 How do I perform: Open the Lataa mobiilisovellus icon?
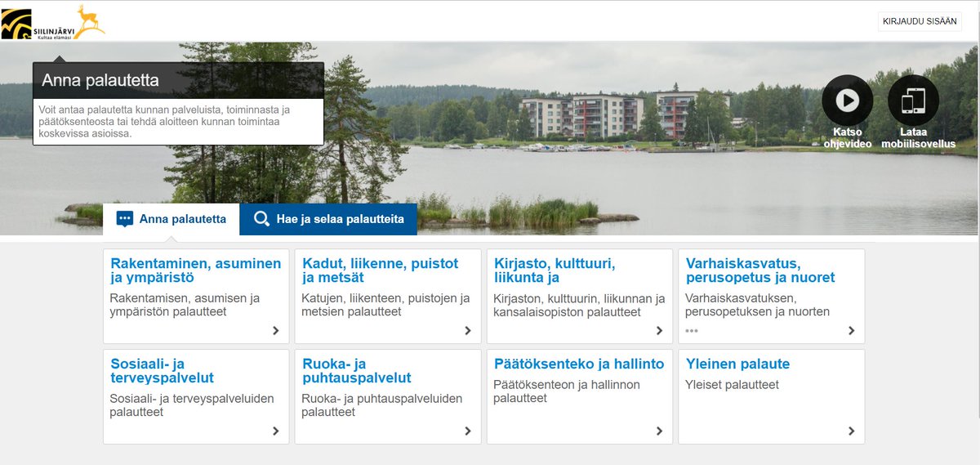[913, 101]
